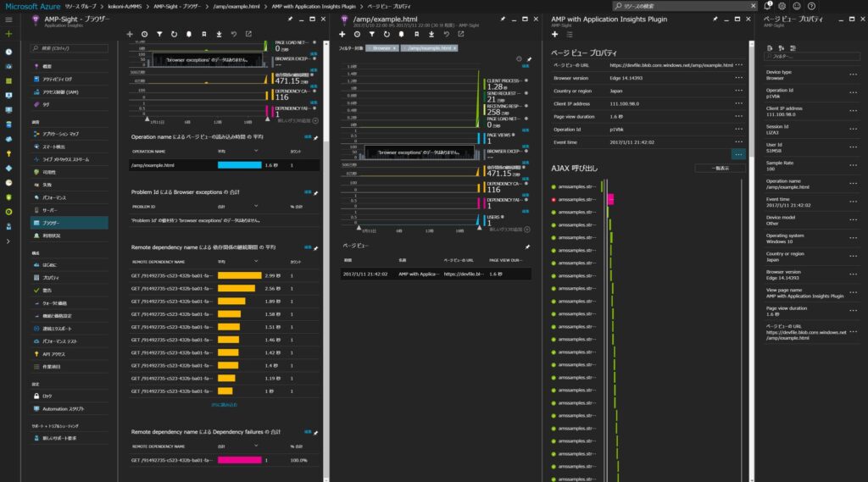Open portal settings gear icon

pyautogui.click(x=782, y=6)
